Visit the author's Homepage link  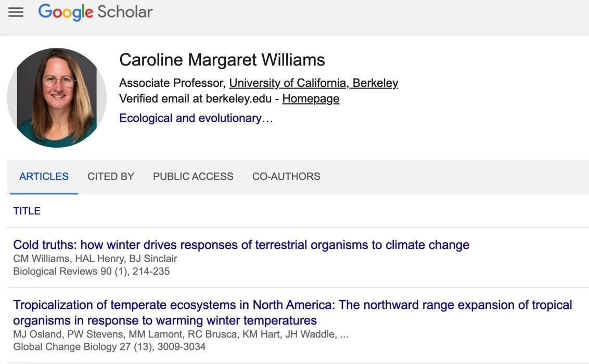[311, 99]
